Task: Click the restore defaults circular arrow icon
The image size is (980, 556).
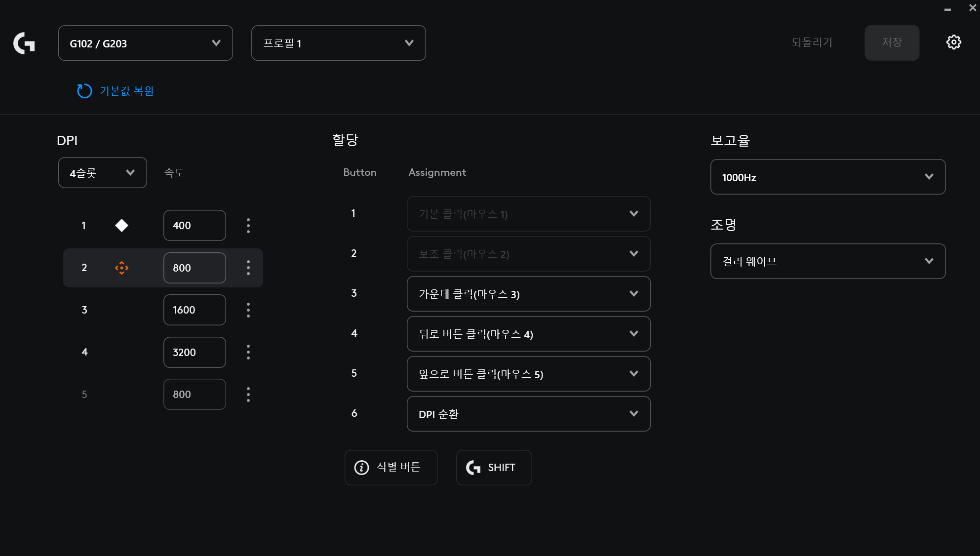Action: click(84, 91)
